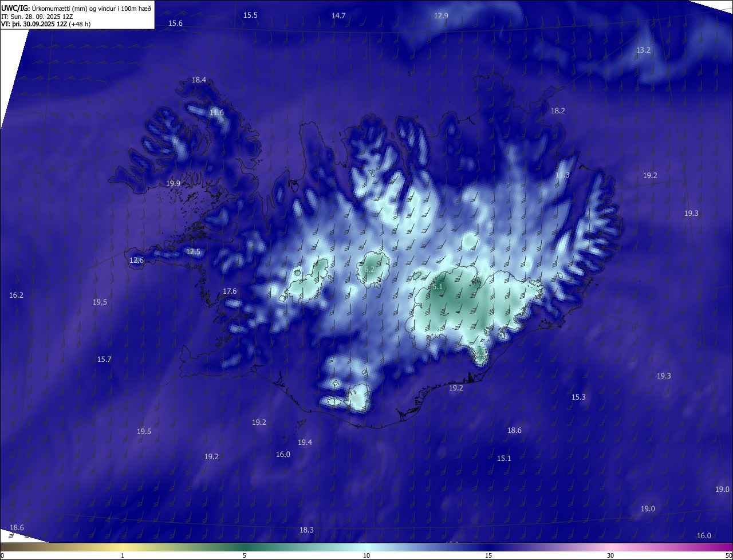The height and width of the screenshot is (560, 733).
Task: Select the 15.3 value label
Action: click(x=578, y=397)
